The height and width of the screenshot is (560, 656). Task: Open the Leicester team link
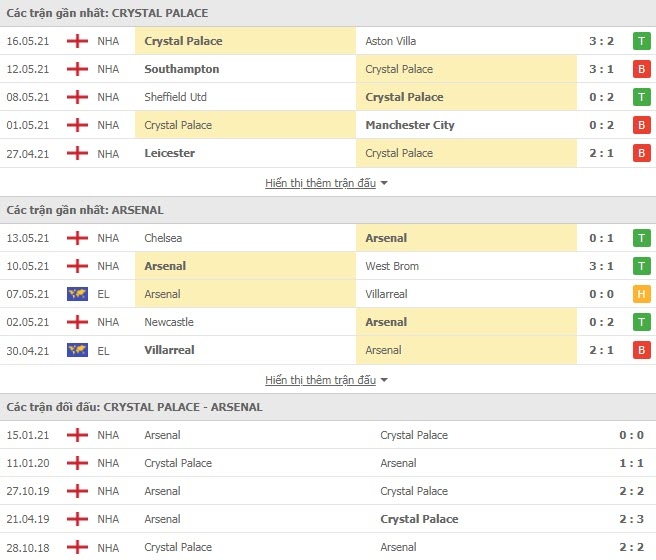tap(169, 153)
